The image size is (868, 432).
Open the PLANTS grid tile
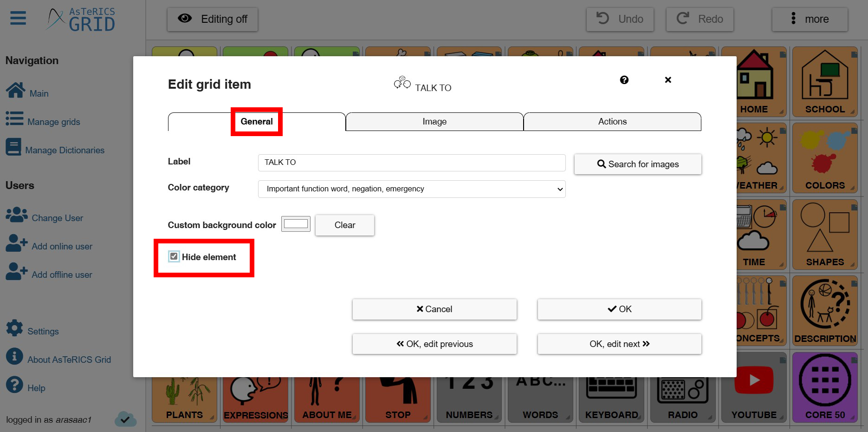[x=184, y=399]
